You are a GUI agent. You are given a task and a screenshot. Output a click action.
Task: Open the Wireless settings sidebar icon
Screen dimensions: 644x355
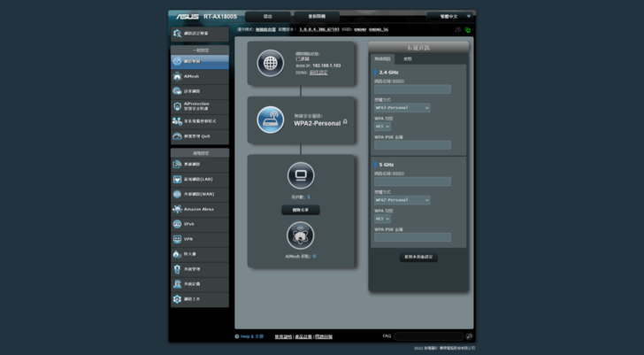[177, 165]
